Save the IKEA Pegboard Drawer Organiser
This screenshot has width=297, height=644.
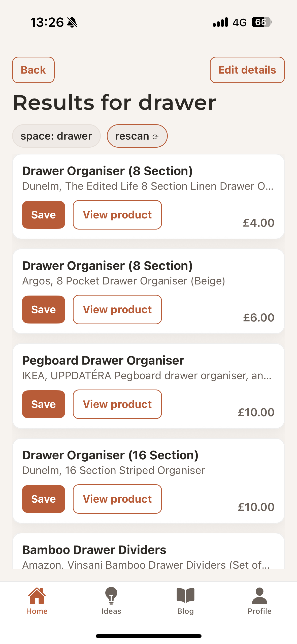click(x=44, y=404)
